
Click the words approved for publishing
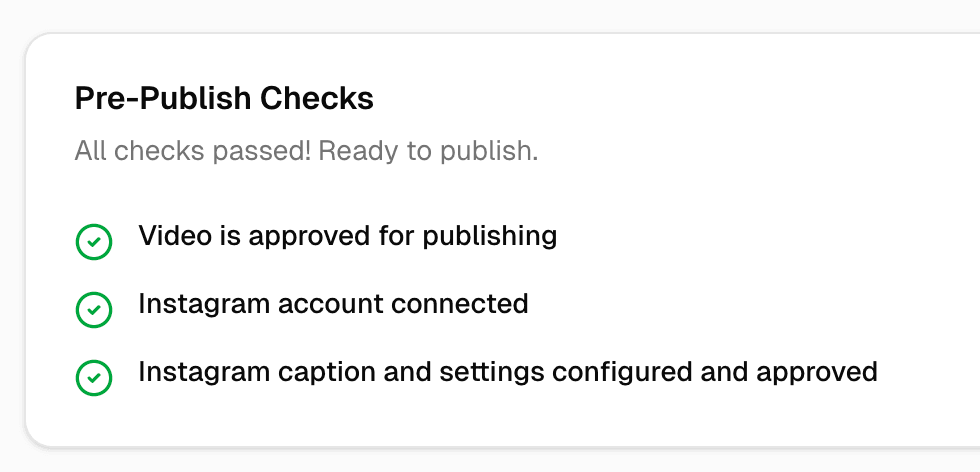(x=402, y=236)
